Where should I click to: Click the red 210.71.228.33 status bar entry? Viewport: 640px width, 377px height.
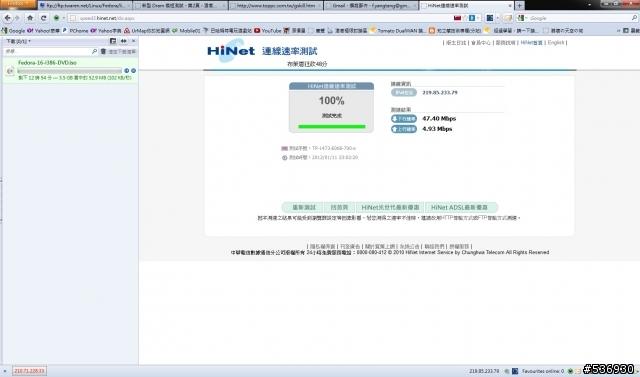(29, 371)
